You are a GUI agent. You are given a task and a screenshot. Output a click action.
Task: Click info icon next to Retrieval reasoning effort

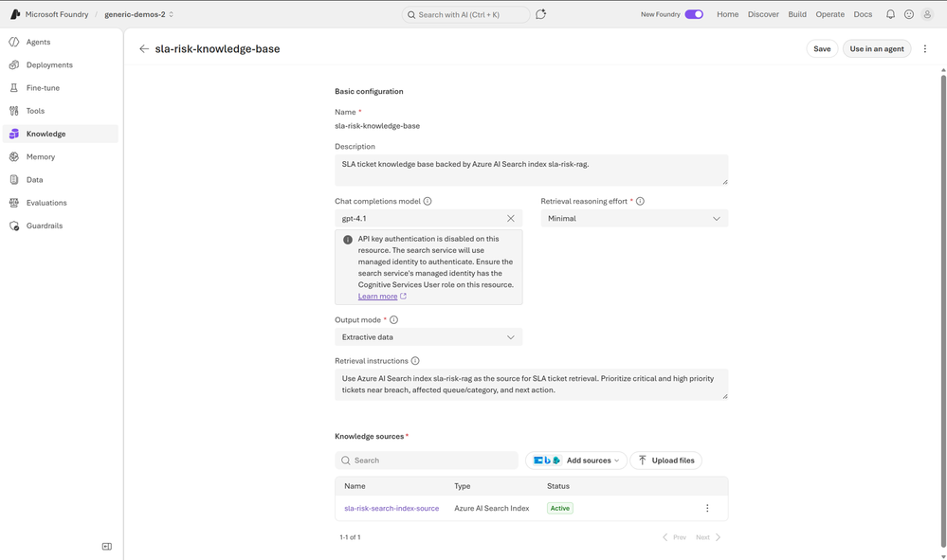(x=640, y=201)
